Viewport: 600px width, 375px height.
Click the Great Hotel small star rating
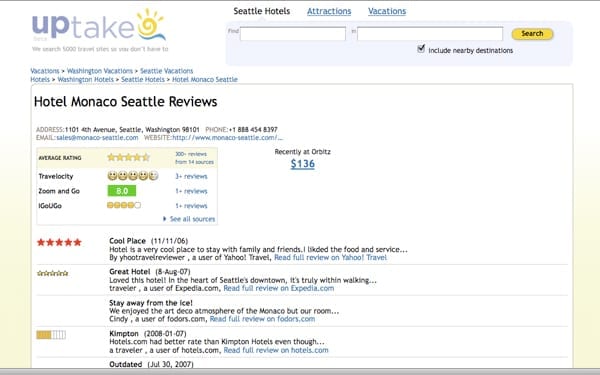[x=53, y=273]
